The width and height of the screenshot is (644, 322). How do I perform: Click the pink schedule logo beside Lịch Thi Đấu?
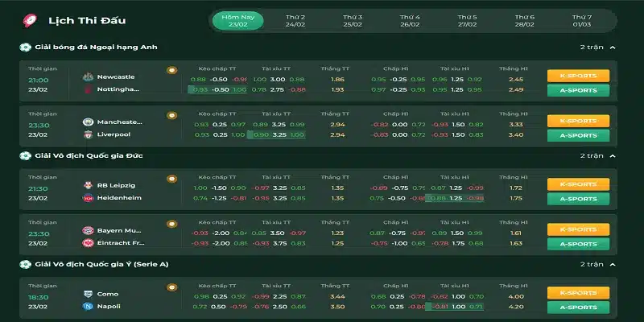coord(30,21)
